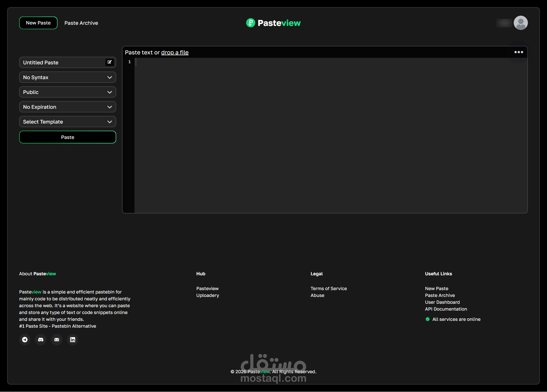Expand the No Expiration dropdown

68,107
